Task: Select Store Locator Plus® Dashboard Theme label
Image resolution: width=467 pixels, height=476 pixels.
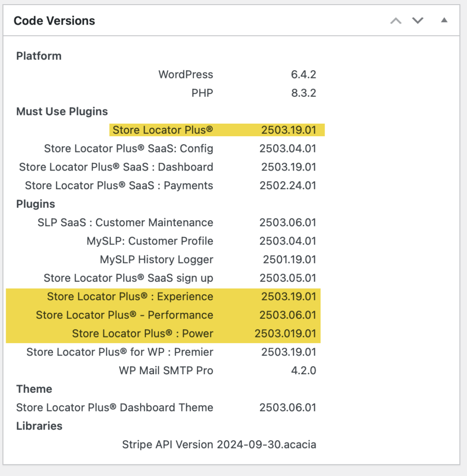Action: tap(115, 408)
